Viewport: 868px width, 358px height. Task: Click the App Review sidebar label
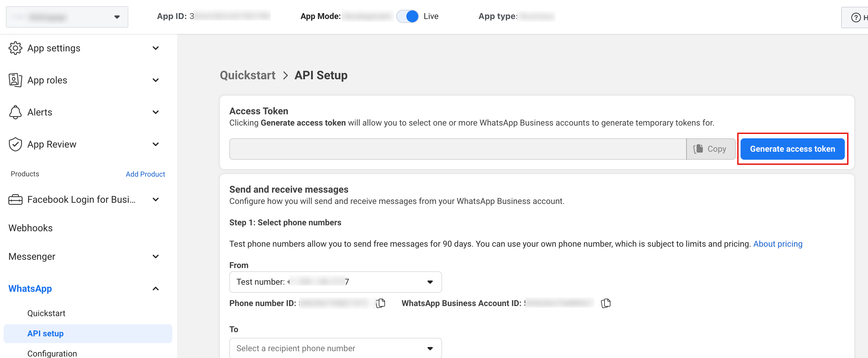click(x=52, y=144)
